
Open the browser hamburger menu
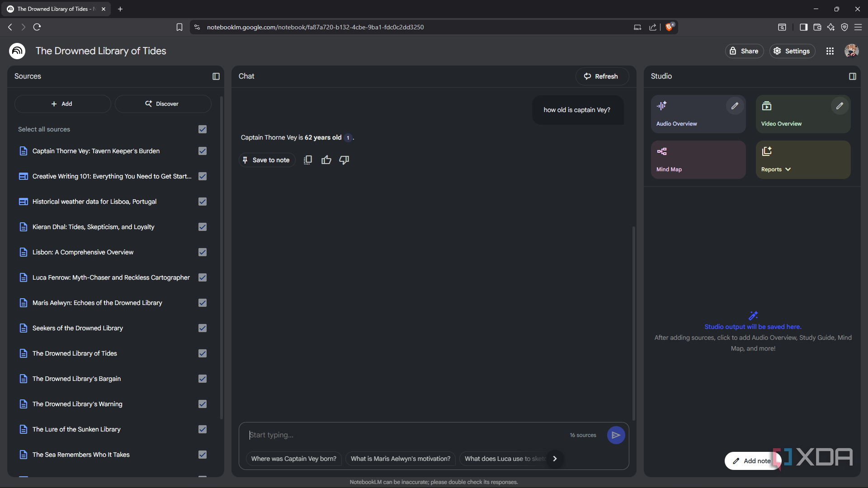tap(858, 27)
